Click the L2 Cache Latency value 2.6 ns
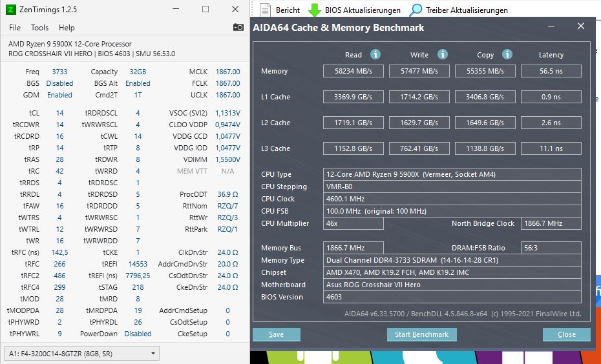The width and height of the screenshot is (601, 364). pos(551,123)
